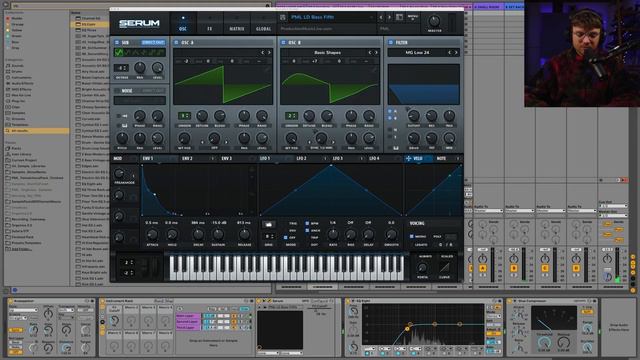The height and width of the screenshot is (360, 640).
Task: Click the LFO shape folder icon
Action: [x=269, y=224]
